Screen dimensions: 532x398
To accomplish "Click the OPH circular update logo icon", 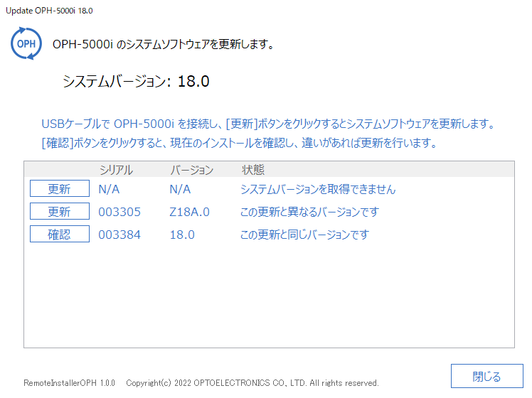I will [x=26, y=43].
